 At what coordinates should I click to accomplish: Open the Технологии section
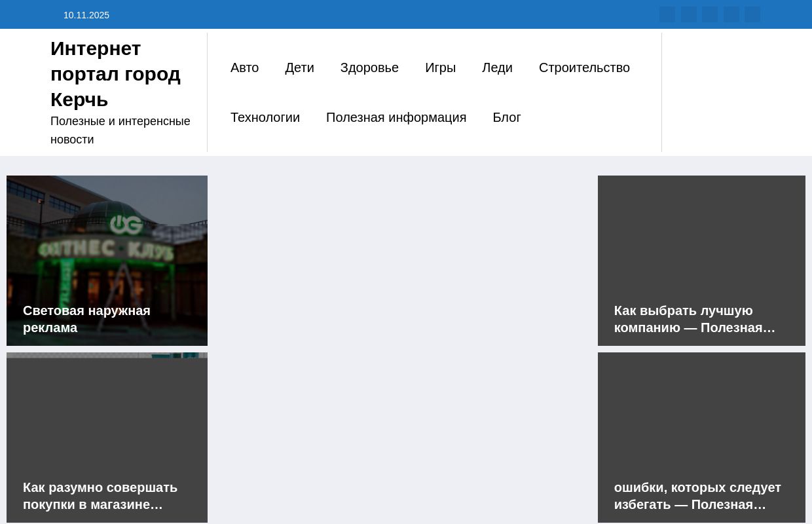coord(265,117)
